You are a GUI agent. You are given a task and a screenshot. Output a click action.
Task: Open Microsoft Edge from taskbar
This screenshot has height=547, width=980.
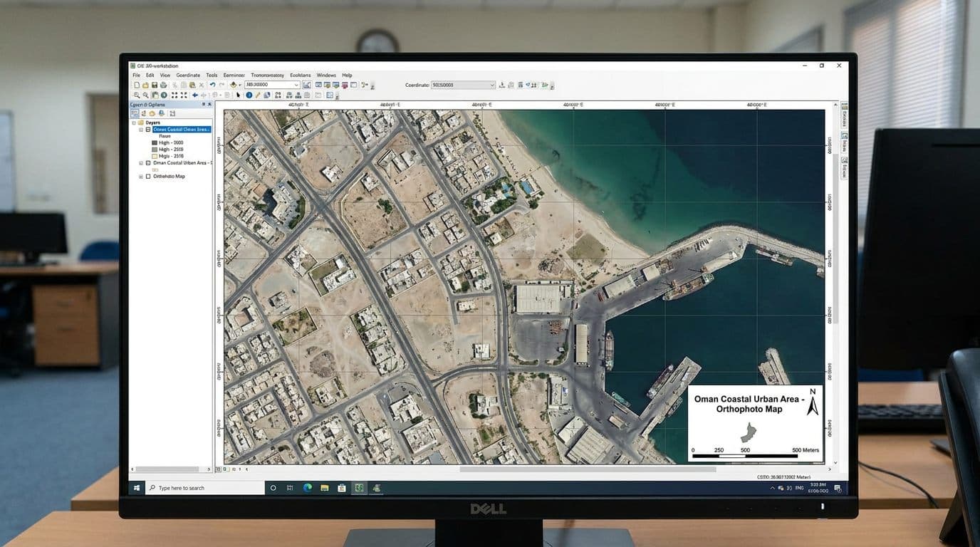tap(307, 488)
